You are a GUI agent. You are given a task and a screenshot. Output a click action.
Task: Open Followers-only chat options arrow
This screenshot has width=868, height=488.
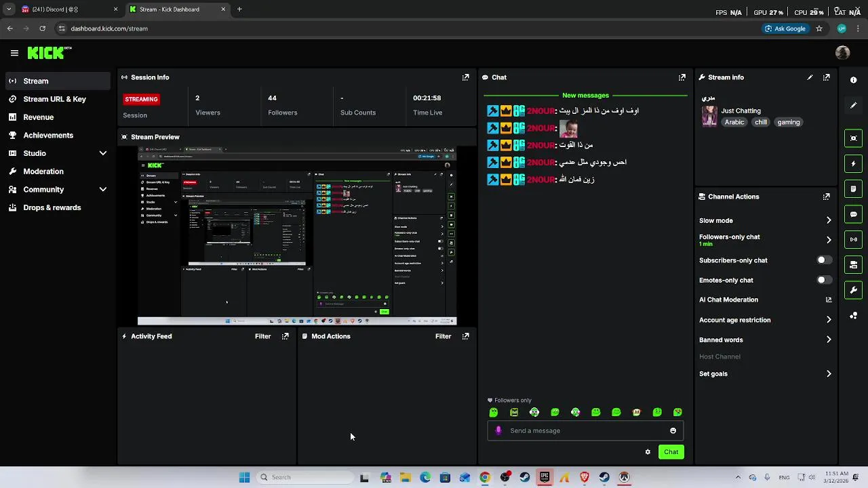[x=829, y=240]
